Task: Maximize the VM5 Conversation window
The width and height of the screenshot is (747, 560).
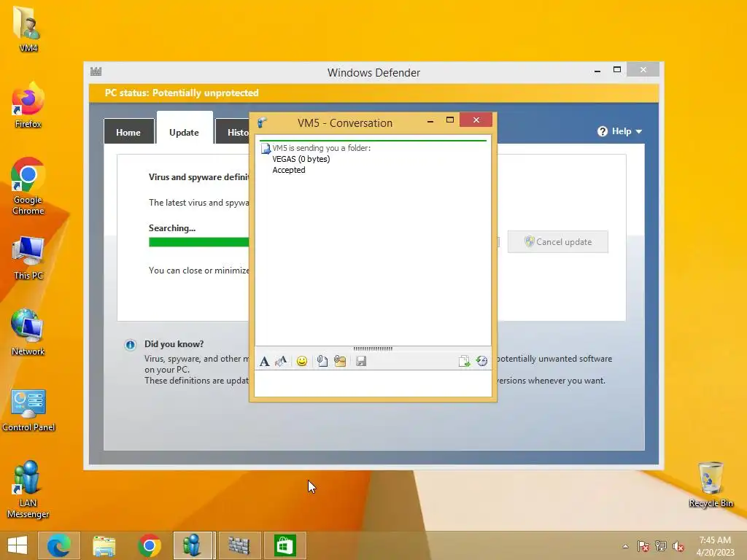Action: 449,120
